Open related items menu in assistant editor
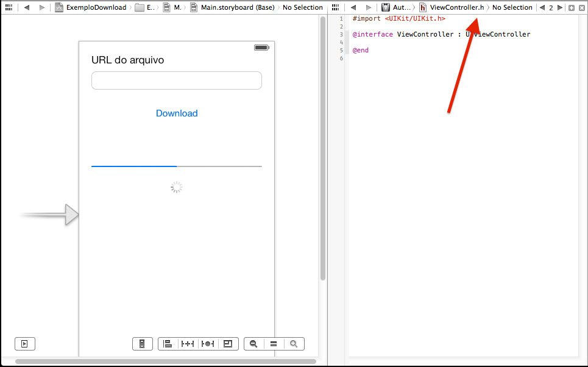This screenshot has width=588, height=367. tap(336, 7)
